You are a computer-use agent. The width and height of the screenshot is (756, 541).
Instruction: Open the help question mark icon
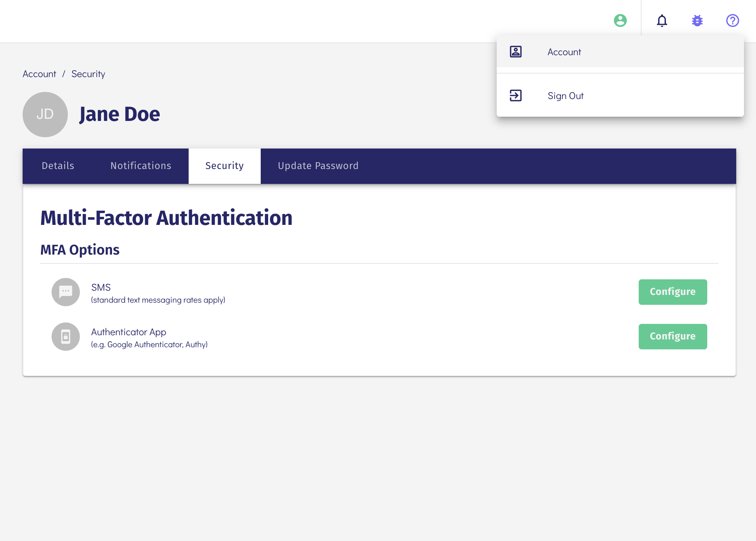click(x=732, y=21)
